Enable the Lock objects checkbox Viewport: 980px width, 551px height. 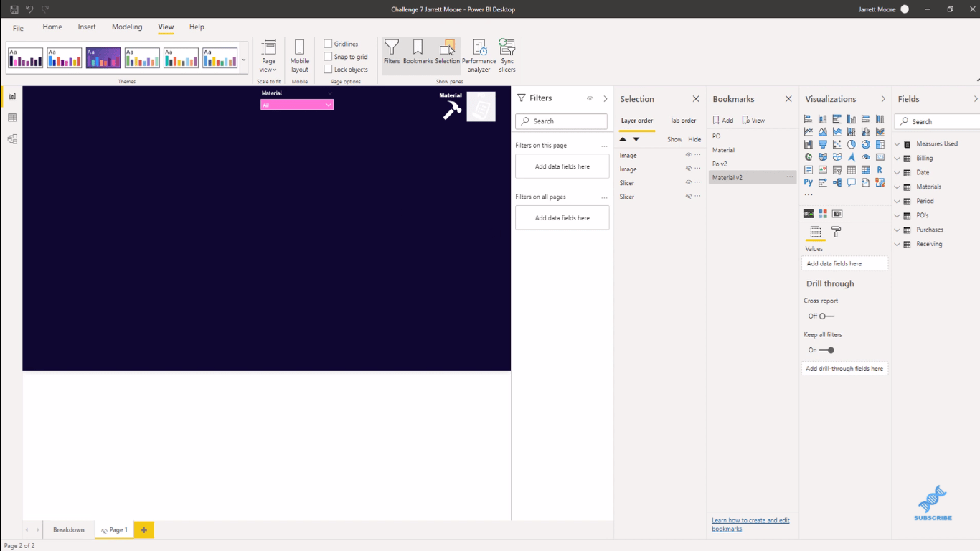point(328,70)
